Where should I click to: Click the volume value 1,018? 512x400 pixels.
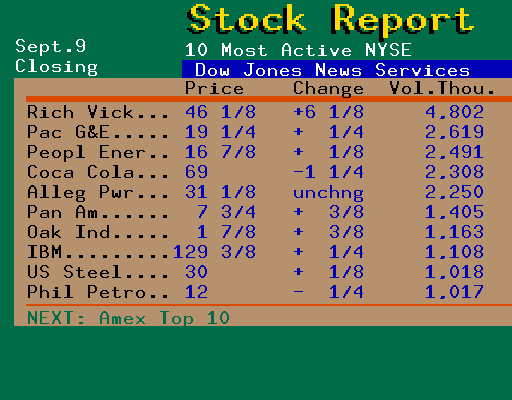[454, 272]
